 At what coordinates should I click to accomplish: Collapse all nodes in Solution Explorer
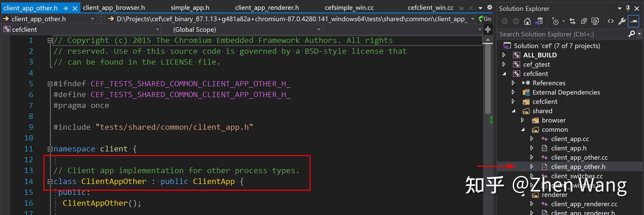point(584,21)
